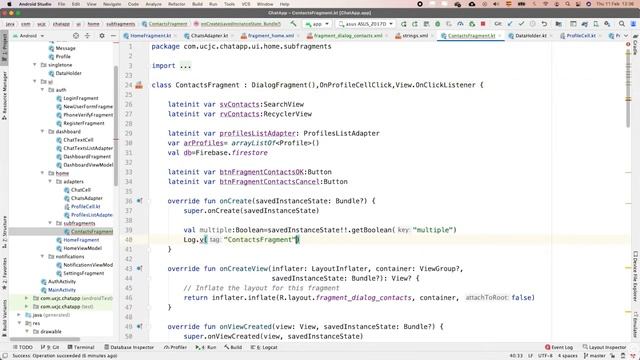
Task: Click the user avatar icon in toolbar
Action: click(632, 24)
